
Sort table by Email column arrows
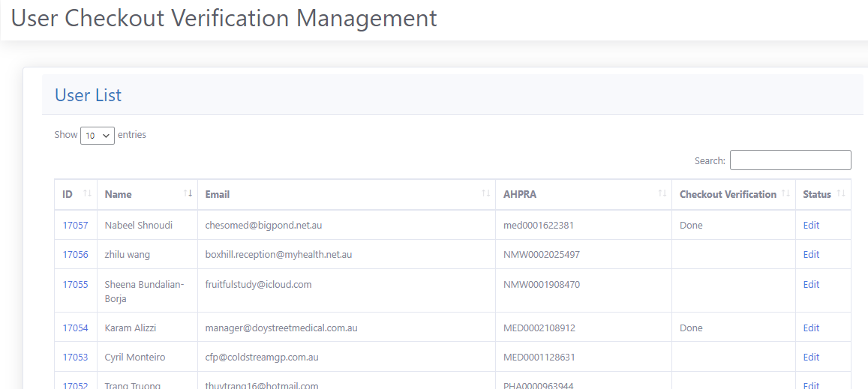coord(485,194)
